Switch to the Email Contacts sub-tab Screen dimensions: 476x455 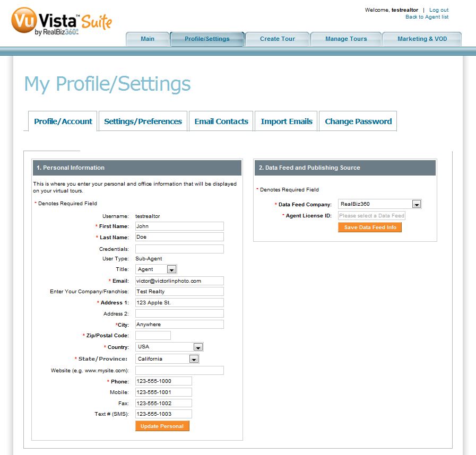(x=221, y=121)
